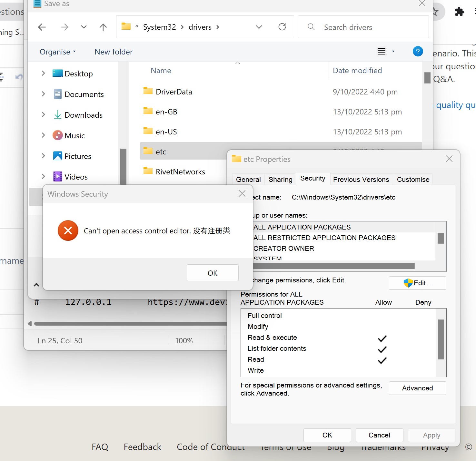
Task: Open the Organise dropdown menu
Action: tap(57, 52)
